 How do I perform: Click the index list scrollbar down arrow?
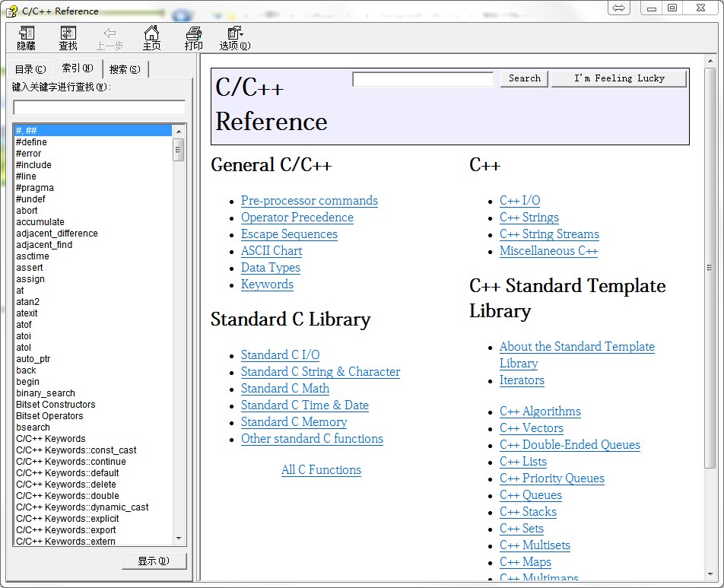click(x=179, y=539)
